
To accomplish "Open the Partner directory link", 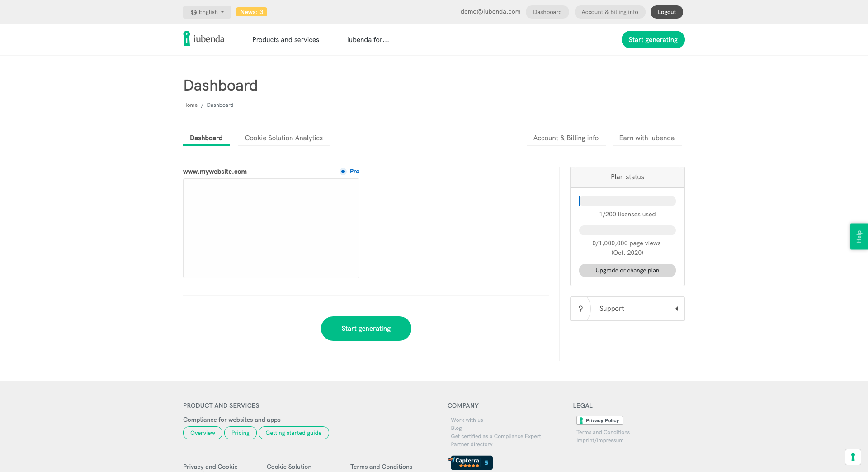I will coord(472,444).
